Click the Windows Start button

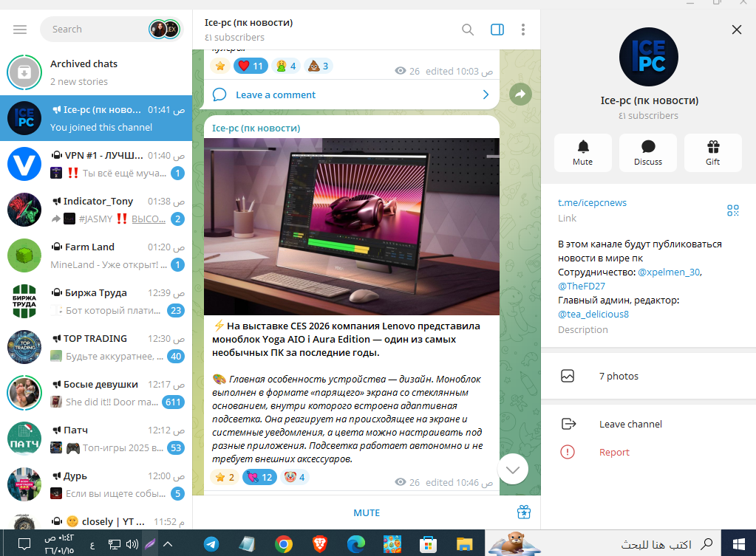click(739, 544)
